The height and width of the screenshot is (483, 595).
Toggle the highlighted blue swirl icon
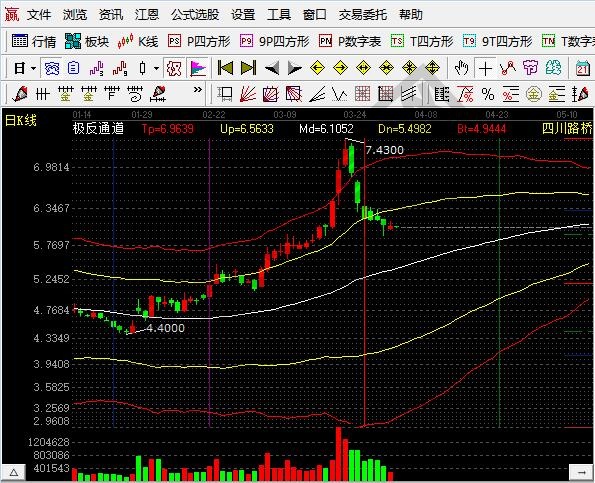click(52, 68)
